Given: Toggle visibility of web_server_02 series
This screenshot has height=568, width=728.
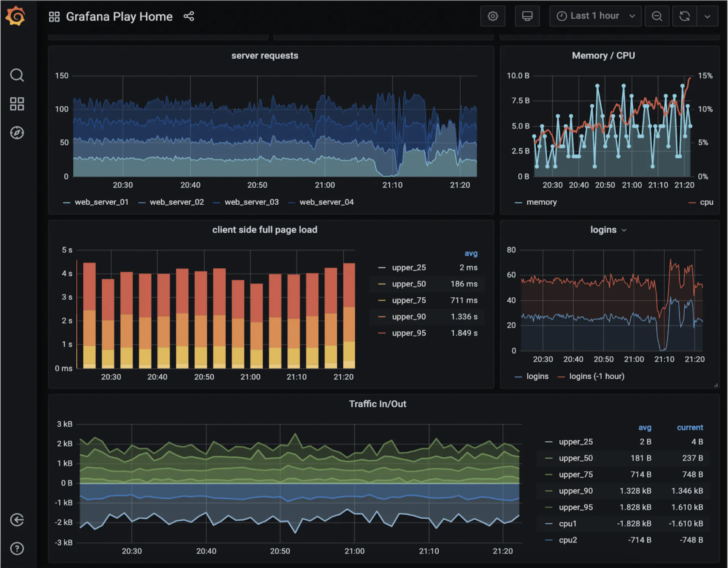Looking at the screenshot, I should point(177,202).
